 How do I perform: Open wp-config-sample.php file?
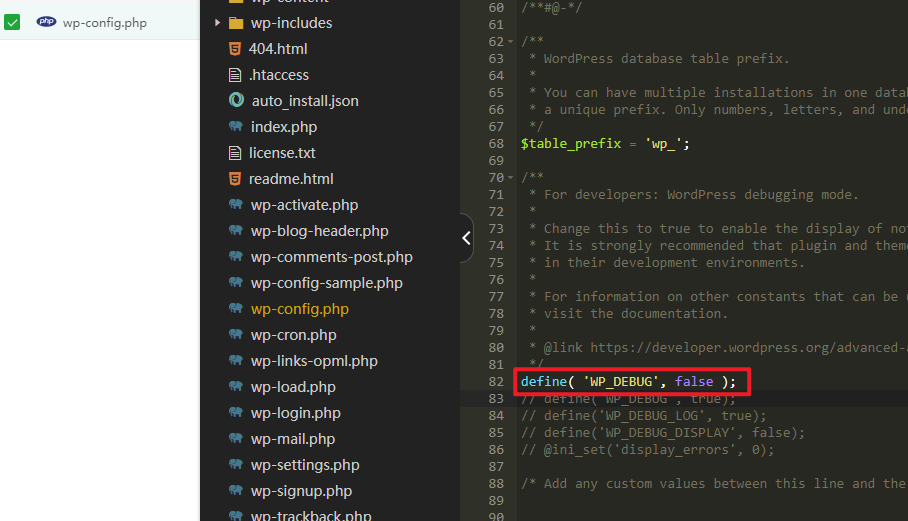pyautogui.click(x=327, y=283)
